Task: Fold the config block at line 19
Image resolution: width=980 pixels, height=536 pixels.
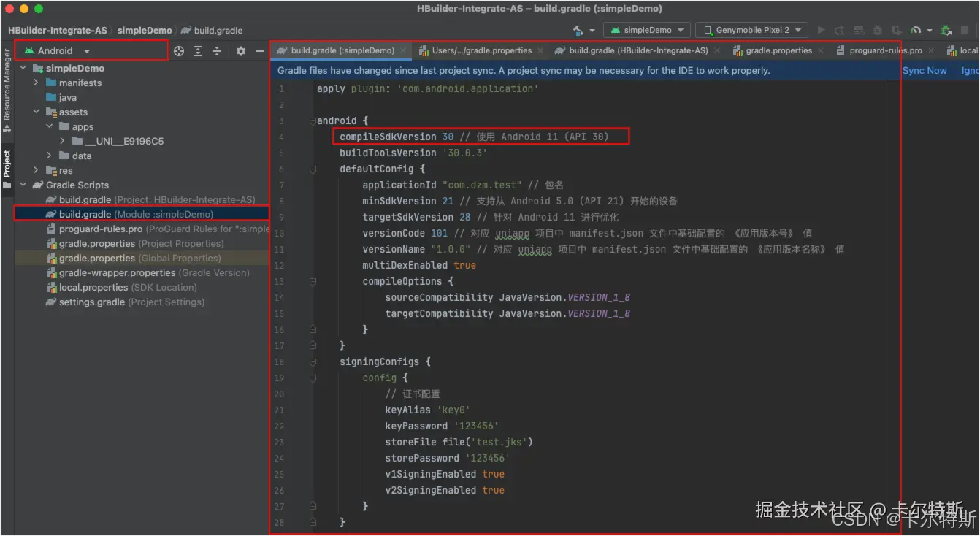Action: point(313,378)
